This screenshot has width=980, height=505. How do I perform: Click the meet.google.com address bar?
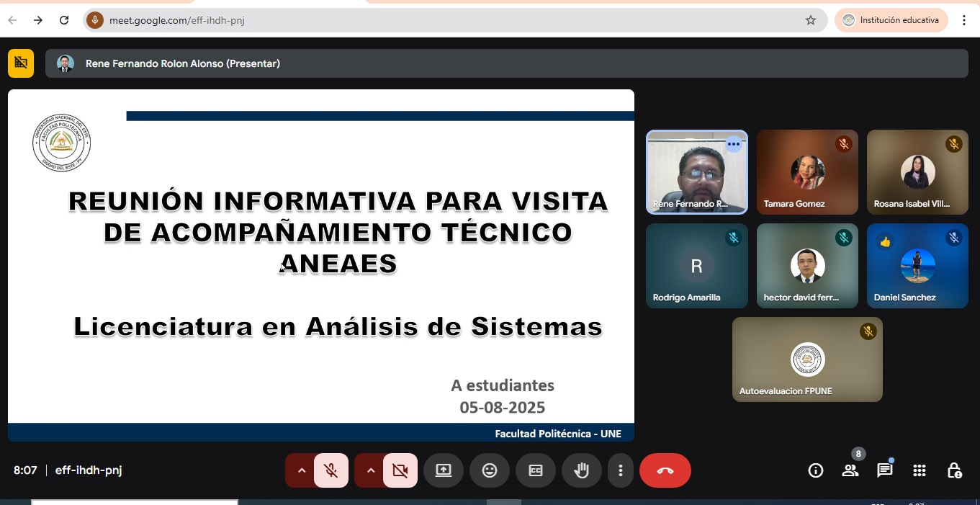click(x=432, y=20)
